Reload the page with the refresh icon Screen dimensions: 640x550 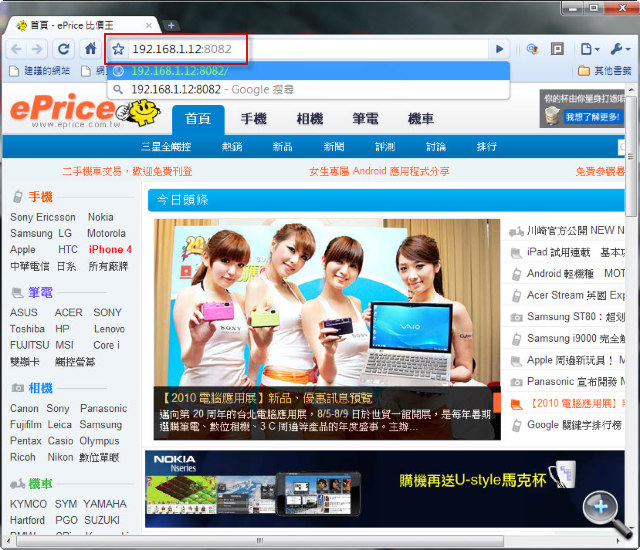click(x=63, y=49)
